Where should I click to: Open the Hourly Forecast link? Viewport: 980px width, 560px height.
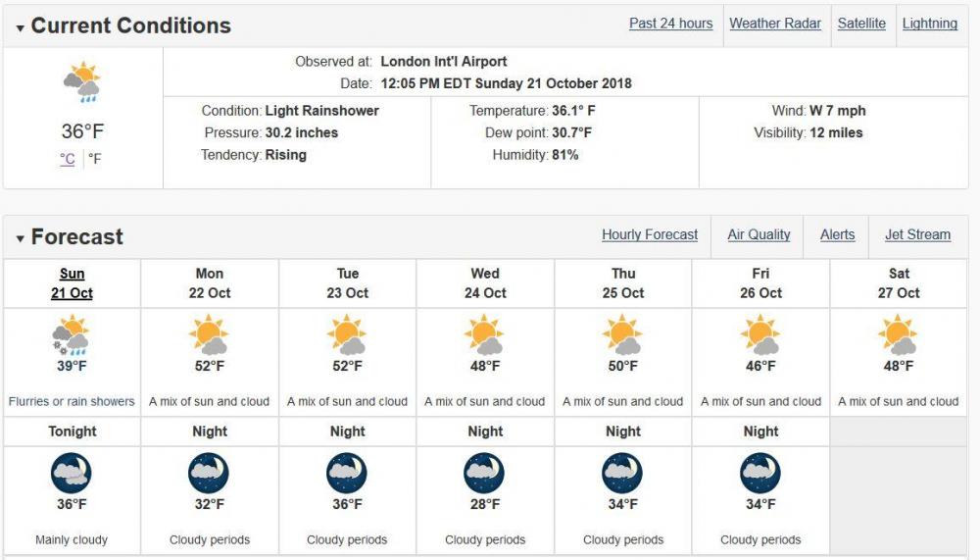(x=650, y=234)
